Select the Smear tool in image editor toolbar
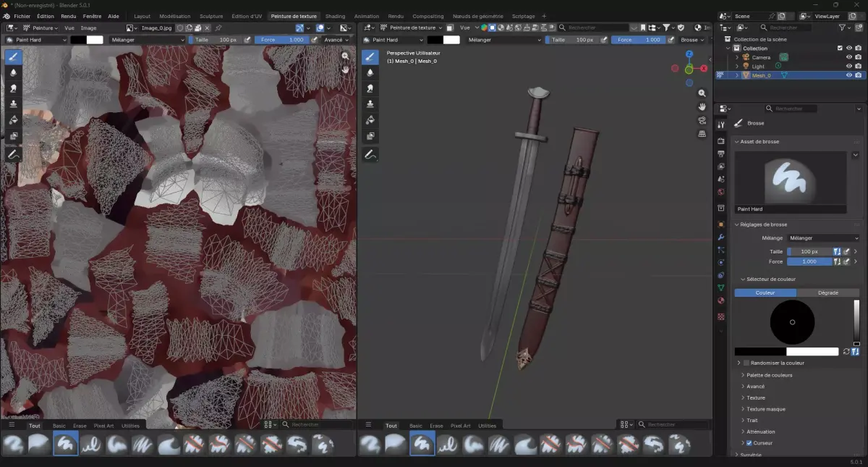This screenshot has height=467, width=868. pos(13,88)
